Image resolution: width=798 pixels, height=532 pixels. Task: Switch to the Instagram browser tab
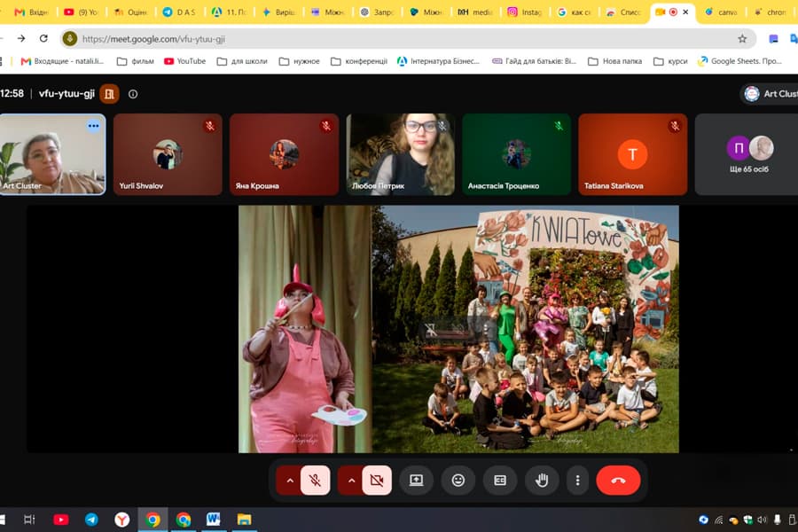coord(525,12)
